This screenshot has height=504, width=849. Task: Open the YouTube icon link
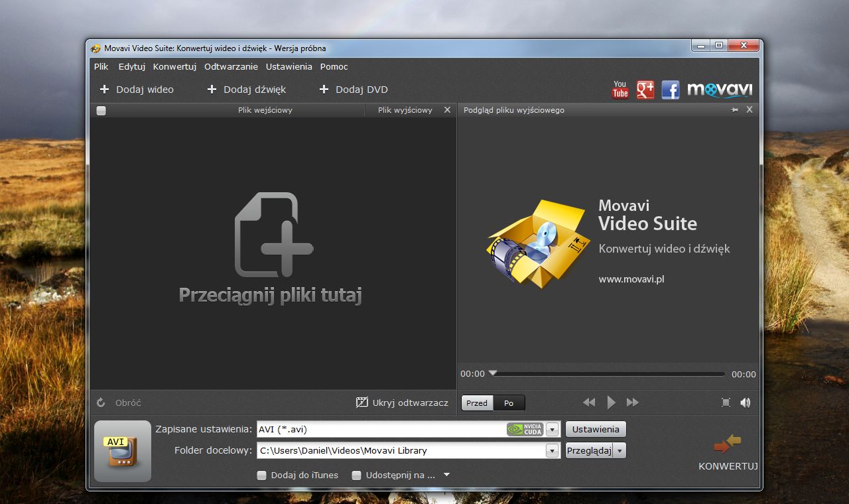point(620,90)
